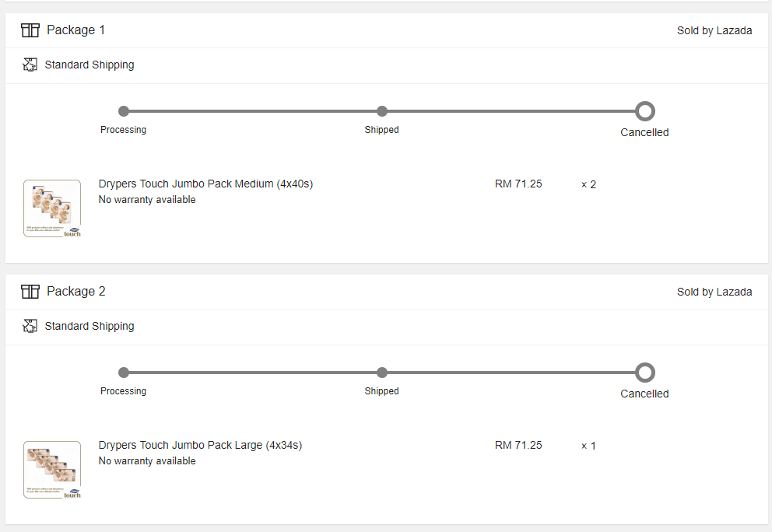
Task: Open Drypers Touch Large product thumbnail
Action: (52, 470)
